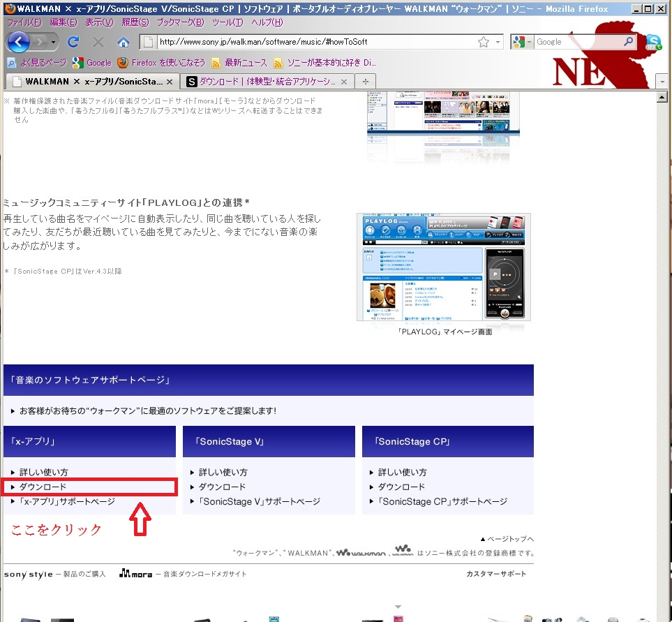Minimize the Firefox window
Screen dimensions: 672x622
pos(637,9)
